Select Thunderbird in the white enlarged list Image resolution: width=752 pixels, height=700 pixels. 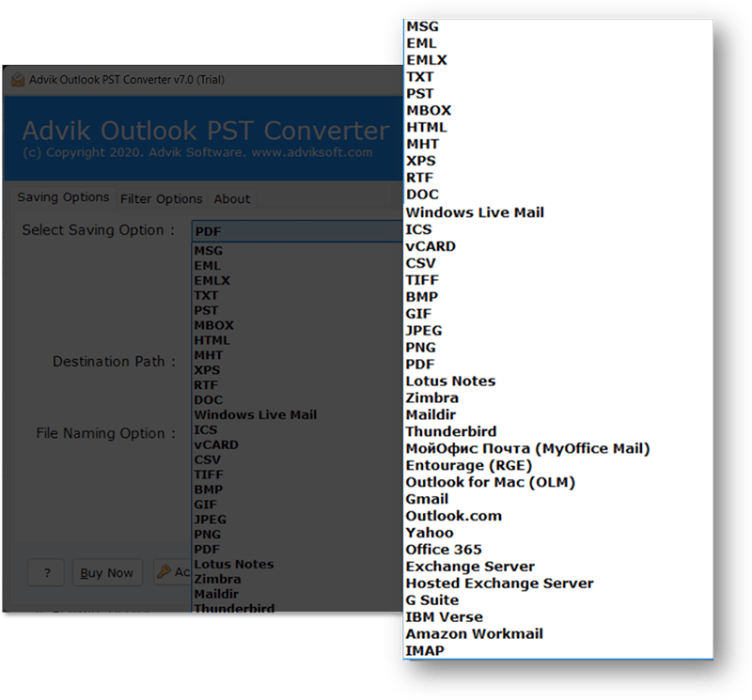coord(451,431)
